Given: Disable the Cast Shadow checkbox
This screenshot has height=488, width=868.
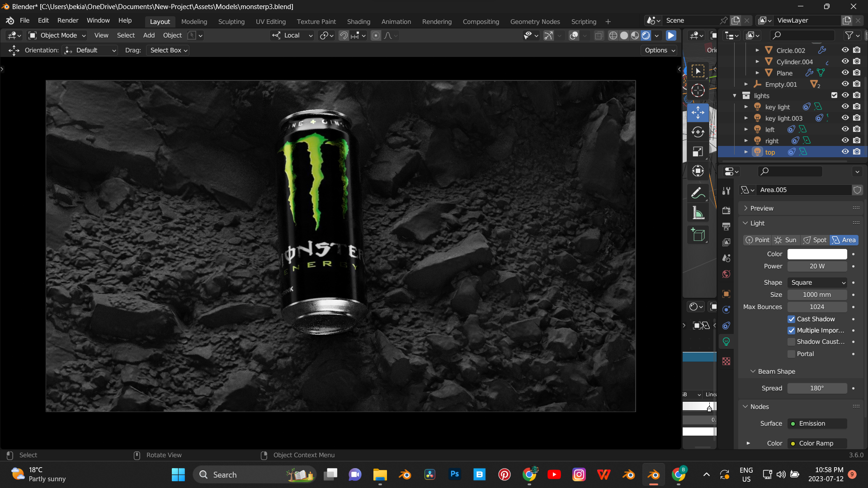Looking at the screenshot, I should point(792,319).
